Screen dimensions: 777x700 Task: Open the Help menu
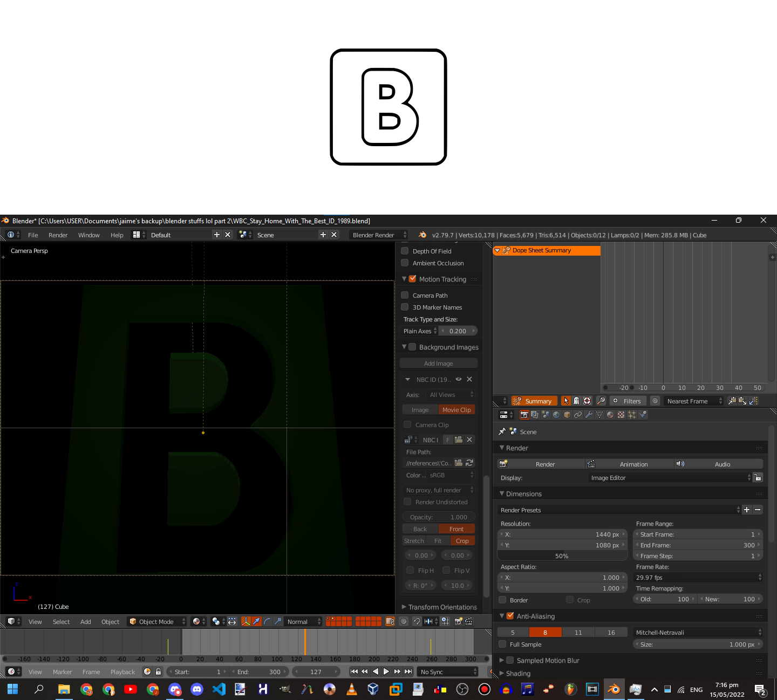(x=117, y=235)
